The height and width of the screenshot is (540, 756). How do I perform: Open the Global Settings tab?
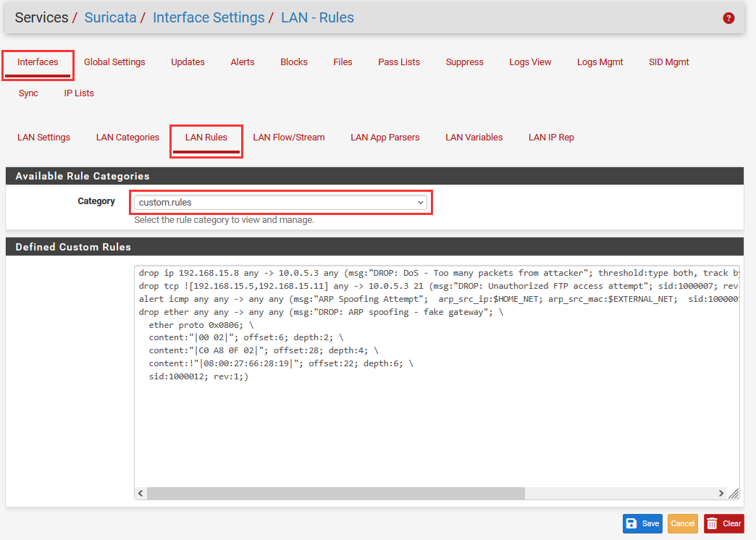pos(114,62)
